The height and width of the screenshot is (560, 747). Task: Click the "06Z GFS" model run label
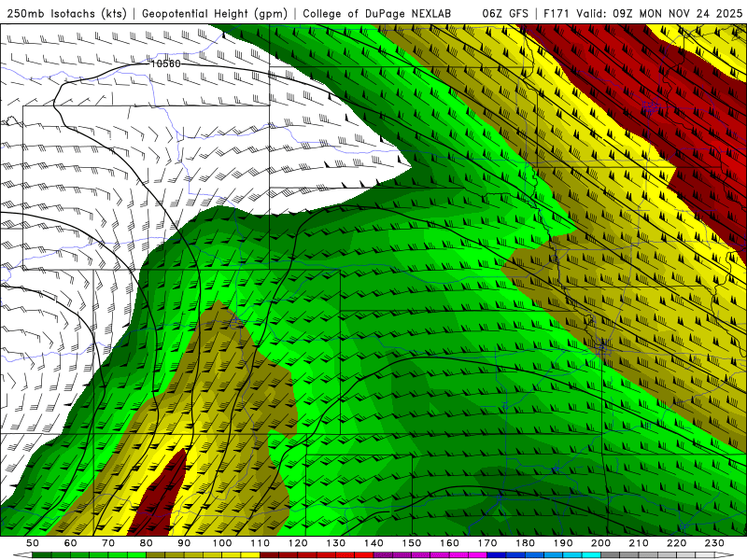pos(505,13)
